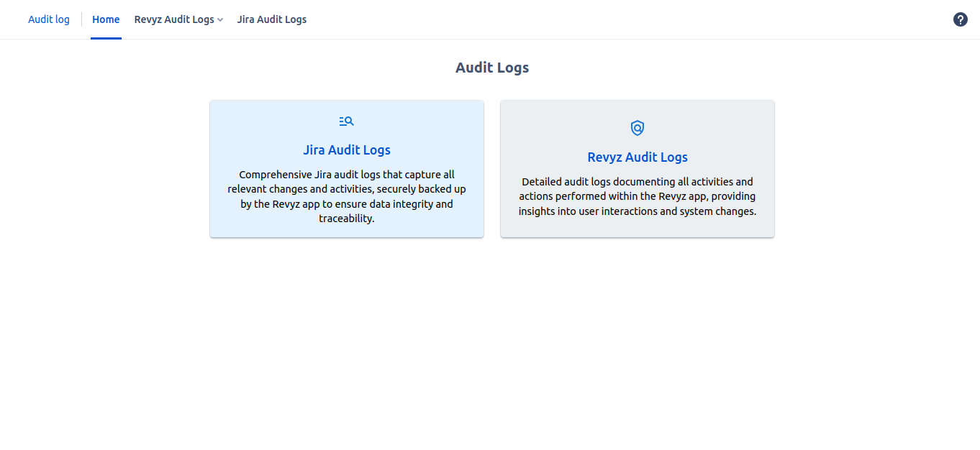Click the word 'traceability' in Jira card

coord(346,219)
